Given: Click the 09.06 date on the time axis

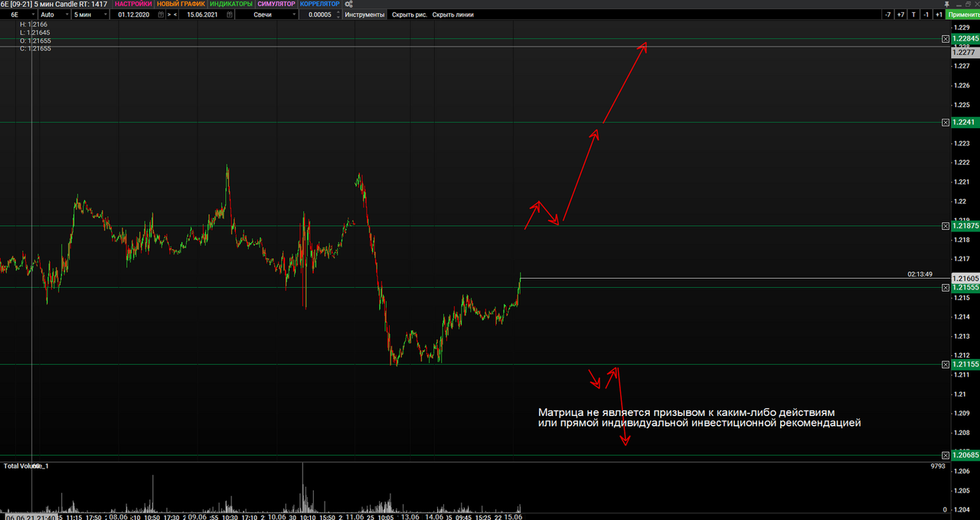Looking at the screenshot, I should coord(197,517).
